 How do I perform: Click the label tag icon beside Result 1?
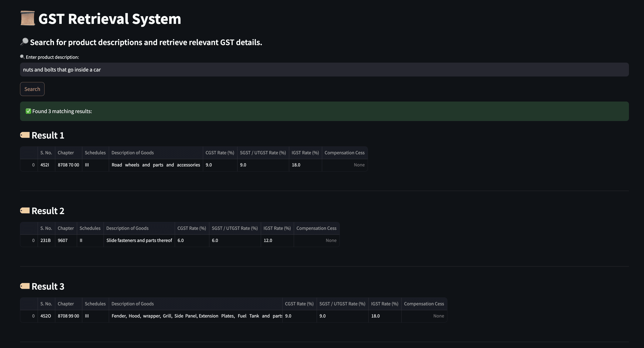(x=25, y=135)
